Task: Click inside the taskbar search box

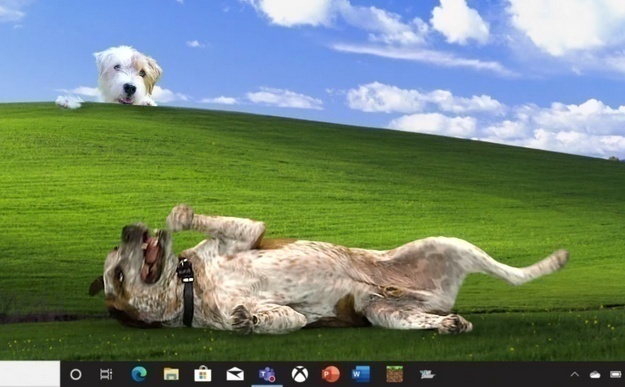Action: tap(30, 374)
